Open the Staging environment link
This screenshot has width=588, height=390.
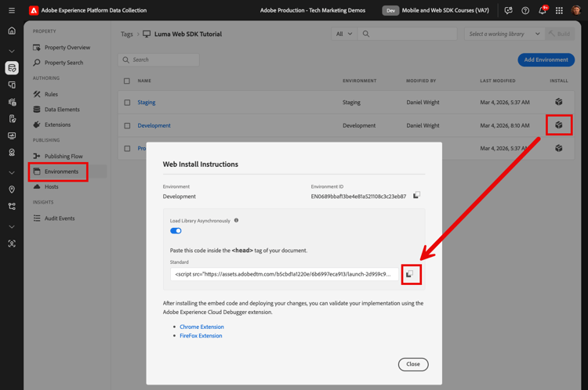click(147, 103)
